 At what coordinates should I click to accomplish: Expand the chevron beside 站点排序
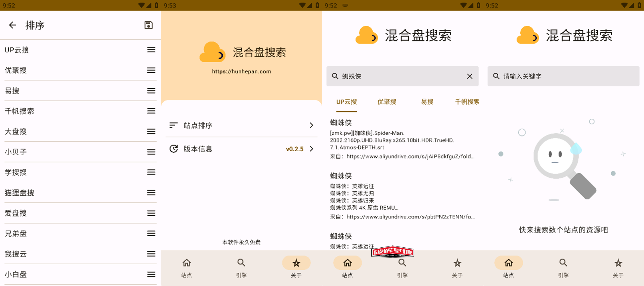[311, 125]
